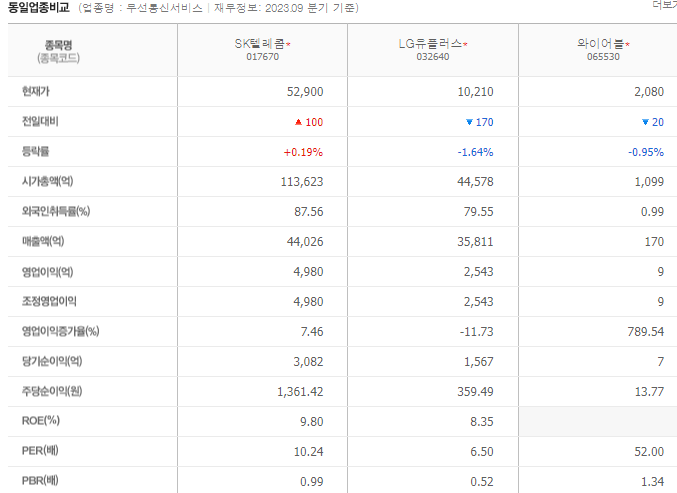Click market cap value 113,623

coord(302,182)
